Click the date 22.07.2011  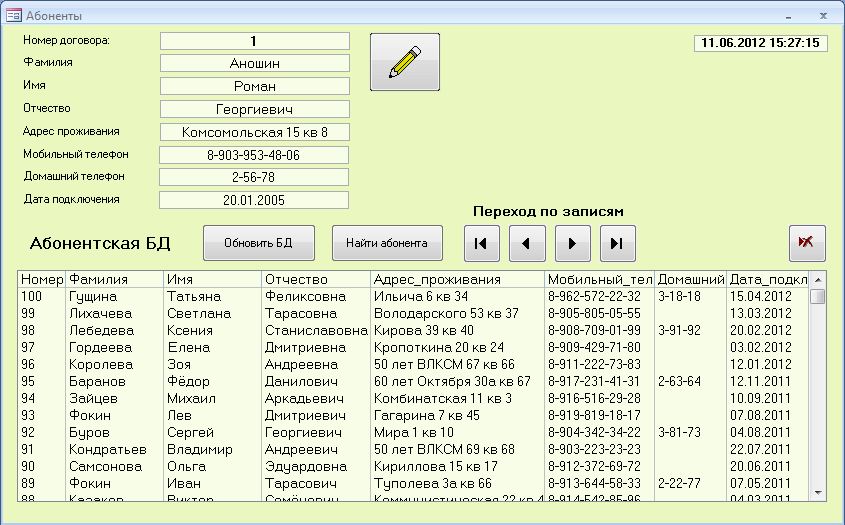point(760,450)
